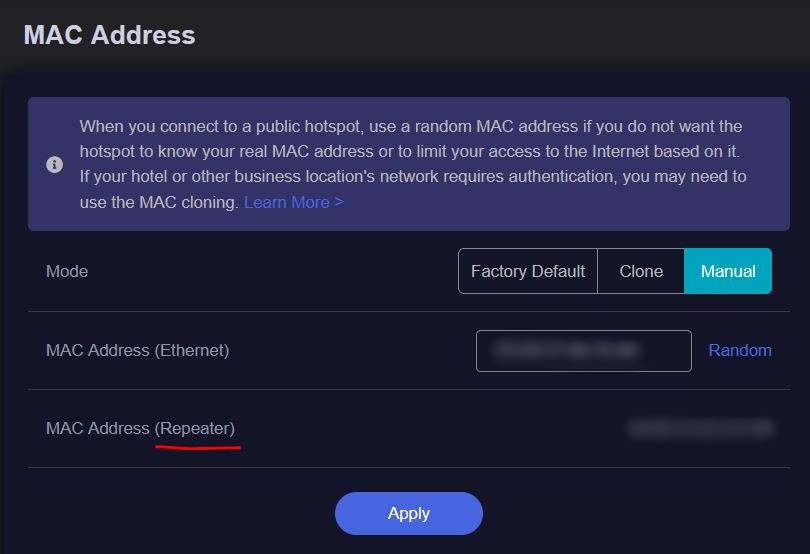
Task: Open the Learn More link
Action: tap(286, 202)
